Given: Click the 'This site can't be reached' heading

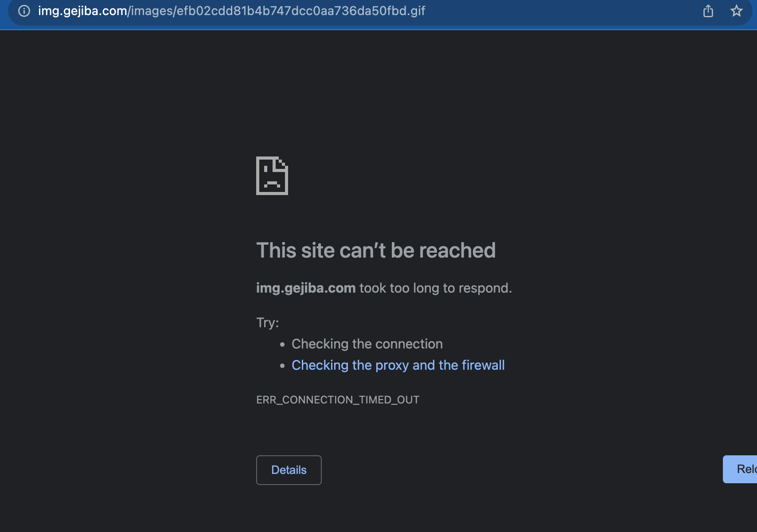Looking at the screenshot, I should pyautogui.click(x=375, y=250).
